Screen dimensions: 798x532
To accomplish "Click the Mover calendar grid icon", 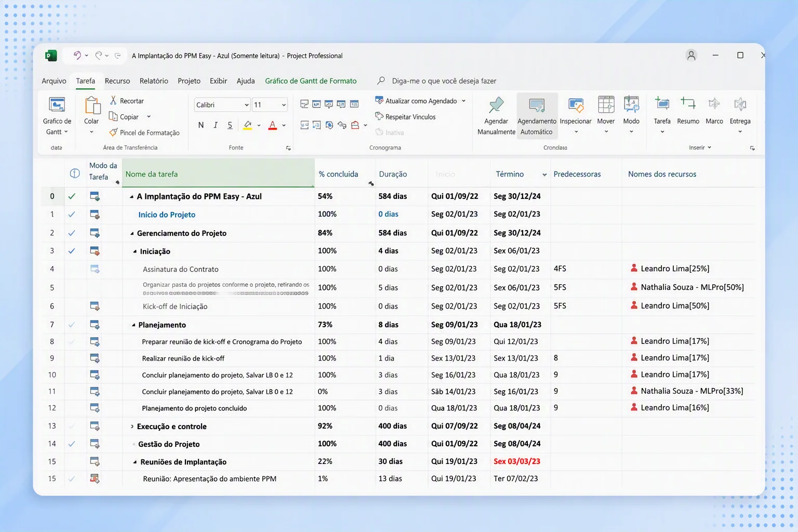I will pos(606,105).
